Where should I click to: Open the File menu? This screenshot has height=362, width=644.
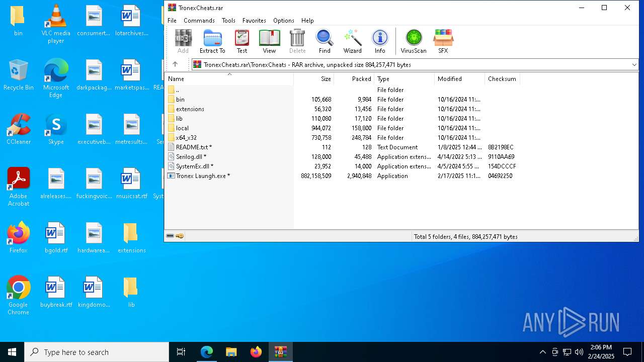point(172,21)
